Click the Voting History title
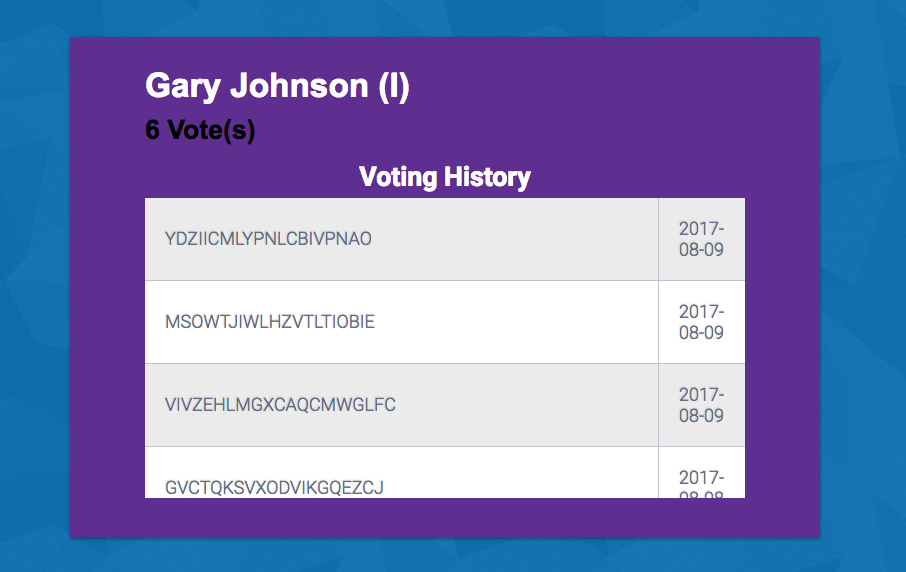 coord(444,177)
